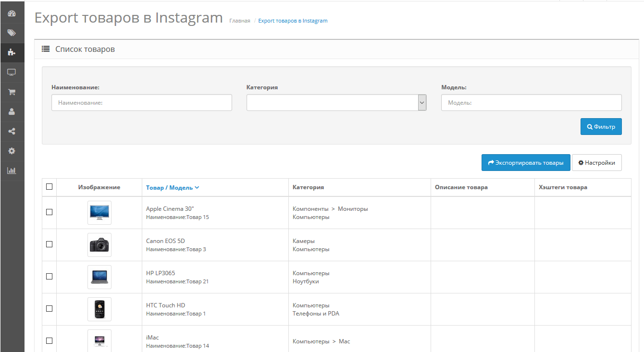This screenshot has height=352, width=644.
Task: Click Ноутбуки category text
Action: (x=306, y=281)
